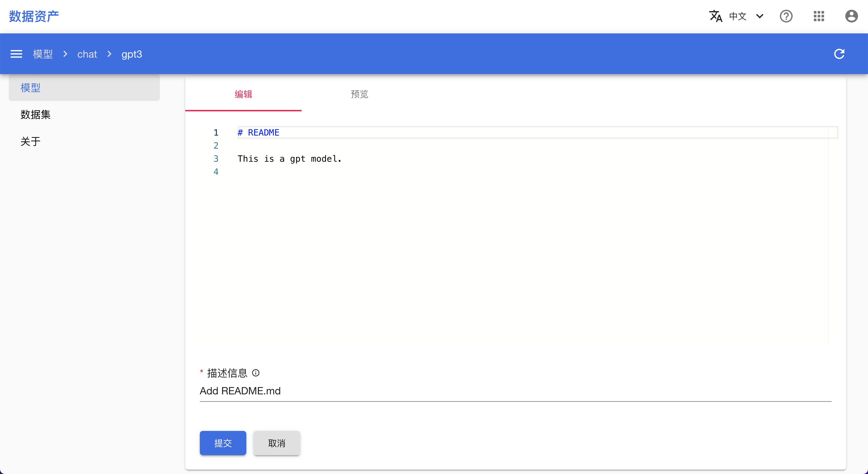The height and width of the screenshot is (474, 868).
Task: Click the 取消 cancel button
Action: [x=276, y=443]
